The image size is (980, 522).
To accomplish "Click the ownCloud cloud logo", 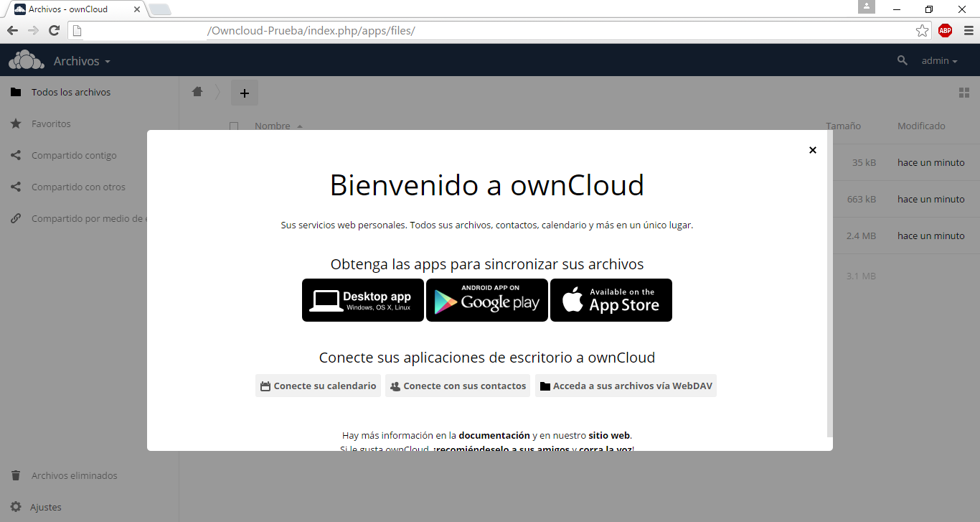I will click(x=27, y=61).
